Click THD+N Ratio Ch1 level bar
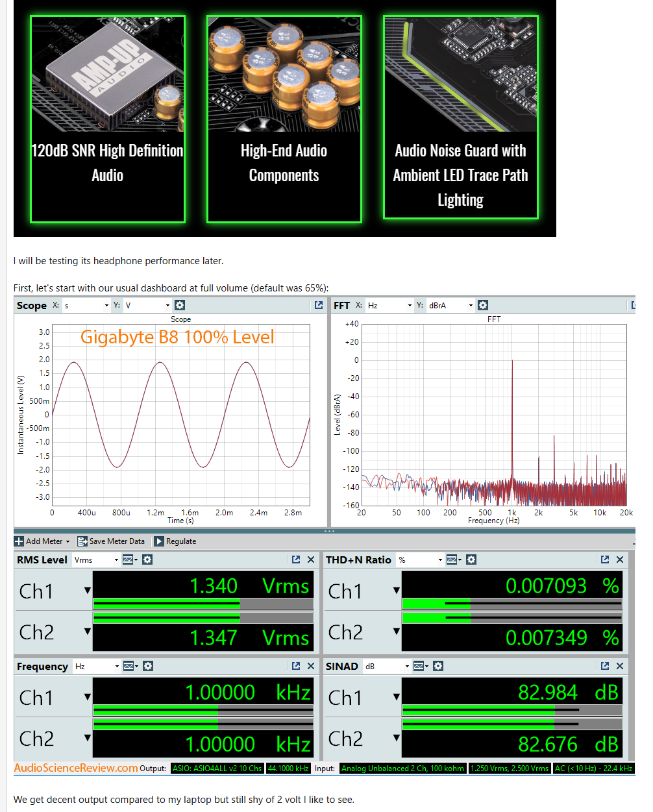 coord(512,604)
